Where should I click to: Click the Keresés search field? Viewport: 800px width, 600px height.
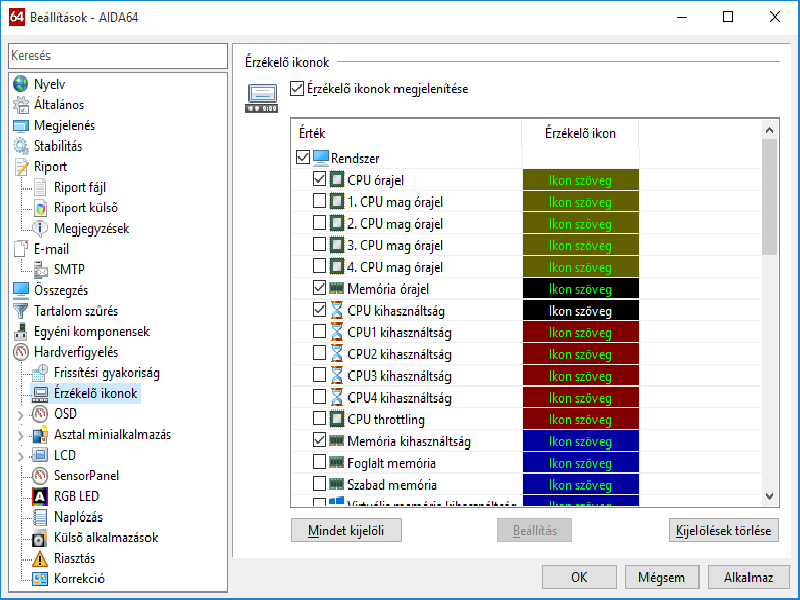click(x=118, y=56)
